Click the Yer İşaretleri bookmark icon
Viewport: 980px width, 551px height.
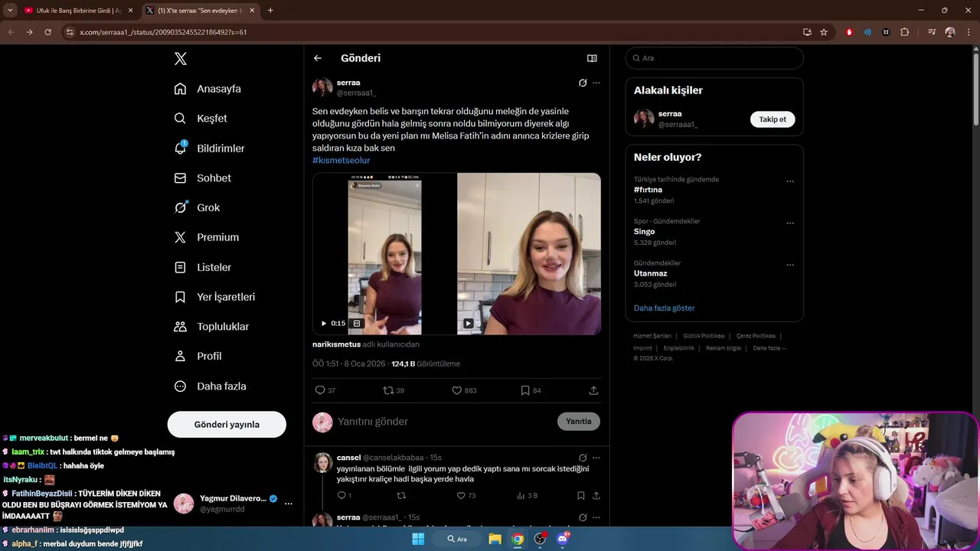click(x=180, y=297)
